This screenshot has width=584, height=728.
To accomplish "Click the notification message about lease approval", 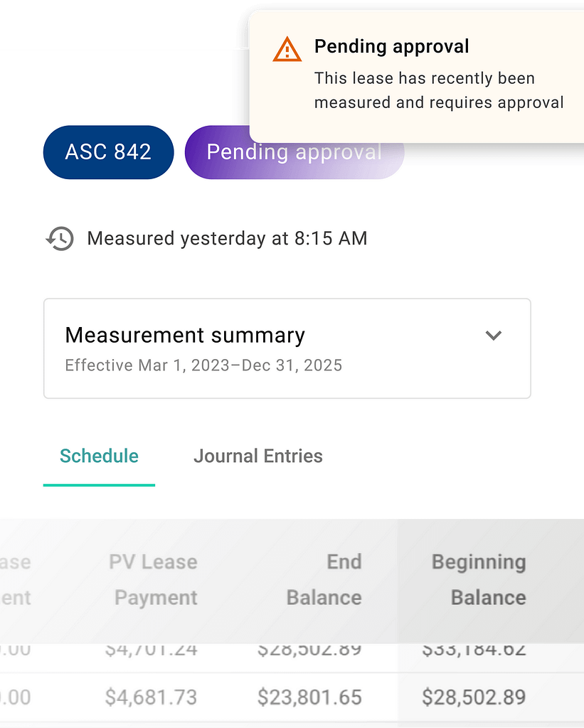I will [438, 90].
